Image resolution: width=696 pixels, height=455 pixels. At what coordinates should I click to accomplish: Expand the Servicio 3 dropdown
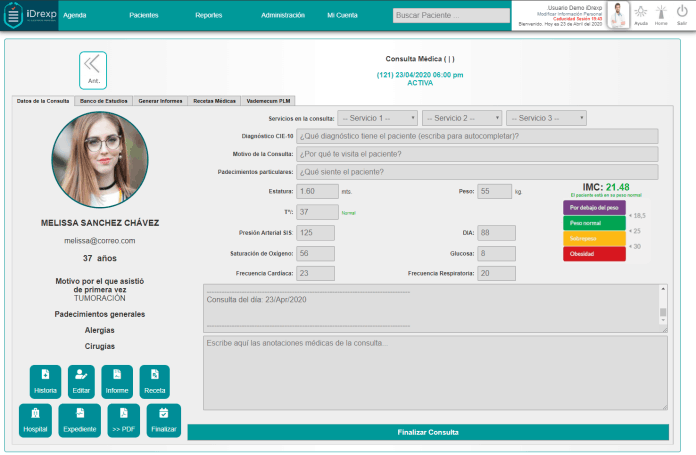pos(545,118)
